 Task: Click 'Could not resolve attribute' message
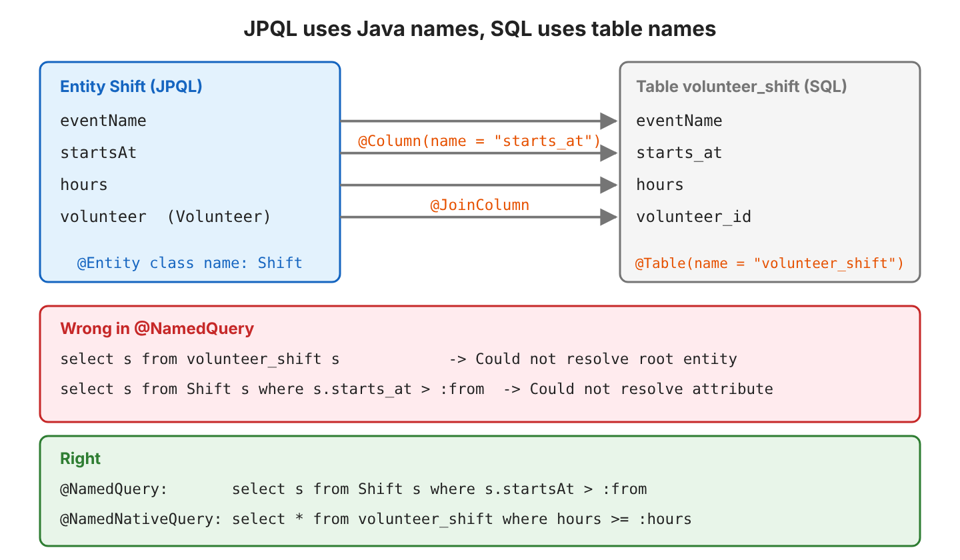(651, 389)
